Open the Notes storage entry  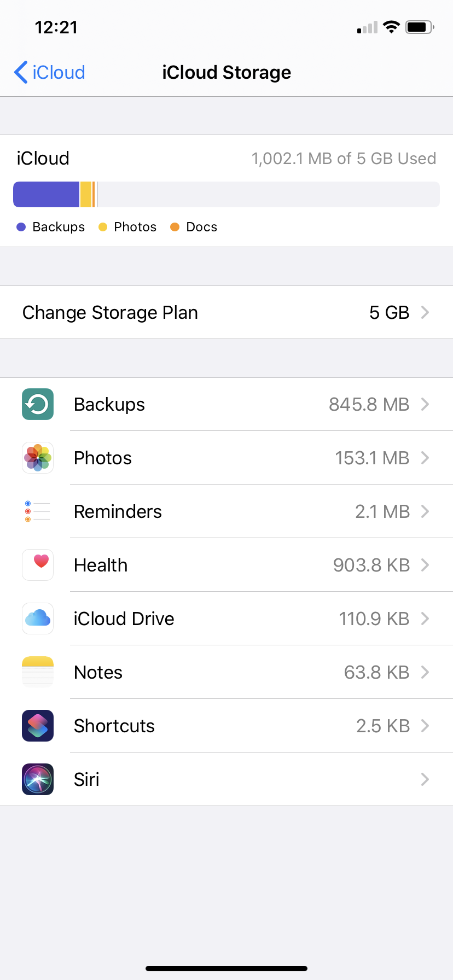(x=98, y=672)
